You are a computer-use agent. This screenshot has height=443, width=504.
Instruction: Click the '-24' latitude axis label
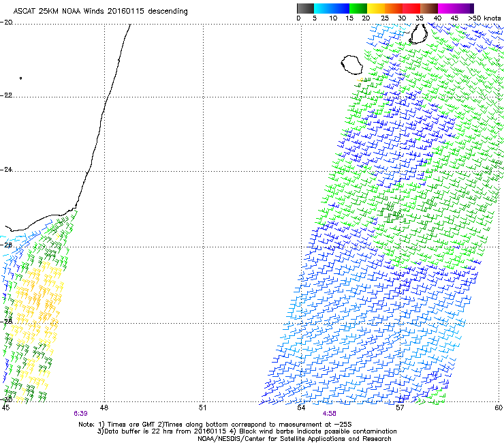[6, 170]
